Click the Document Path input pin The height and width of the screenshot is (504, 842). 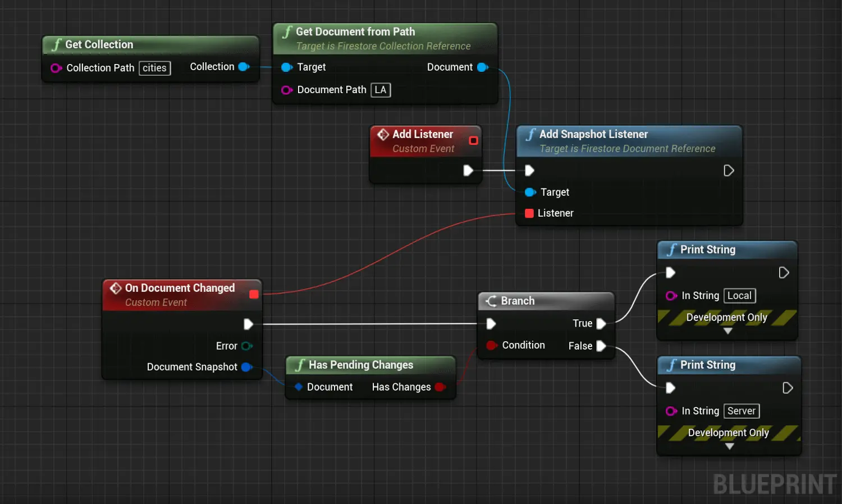[x=287, y=90]
